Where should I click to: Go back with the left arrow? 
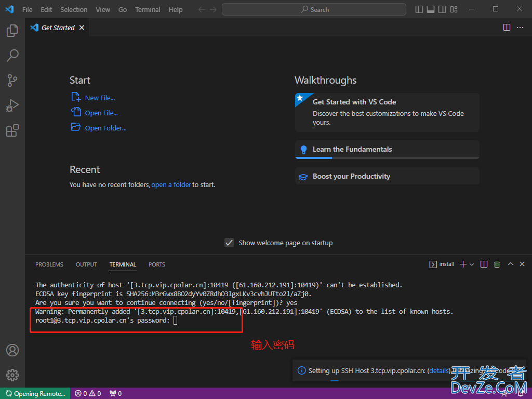click(202, 9)
